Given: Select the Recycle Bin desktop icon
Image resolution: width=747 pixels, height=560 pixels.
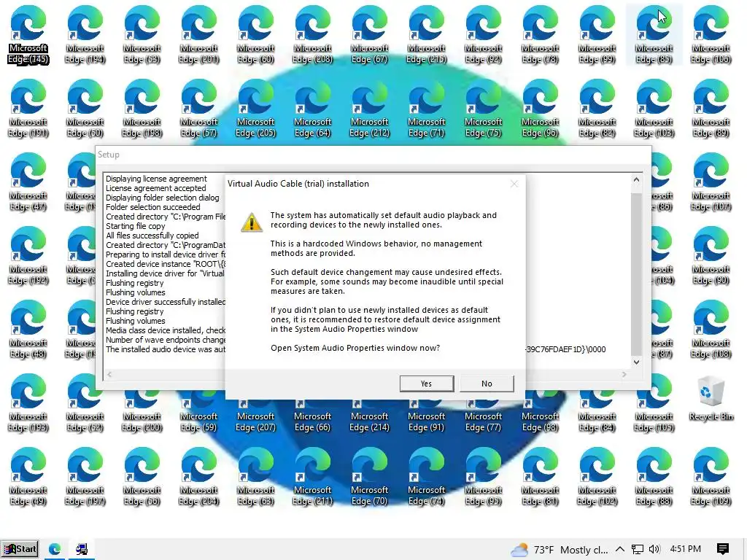Looking at the screenshot, I should point(711,398).
